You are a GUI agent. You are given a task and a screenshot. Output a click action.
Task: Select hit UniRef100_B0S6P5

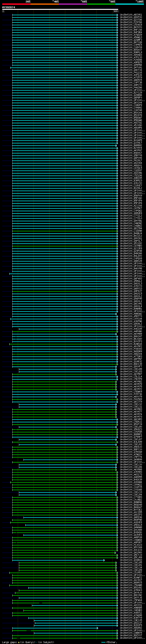tap(131, 140)
